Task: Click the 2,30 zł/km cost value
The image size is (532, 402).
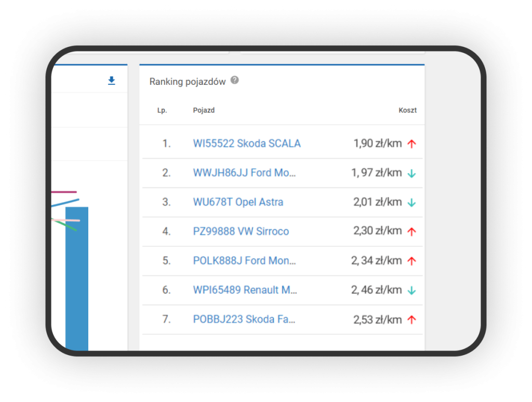Action: coord(378,231)
